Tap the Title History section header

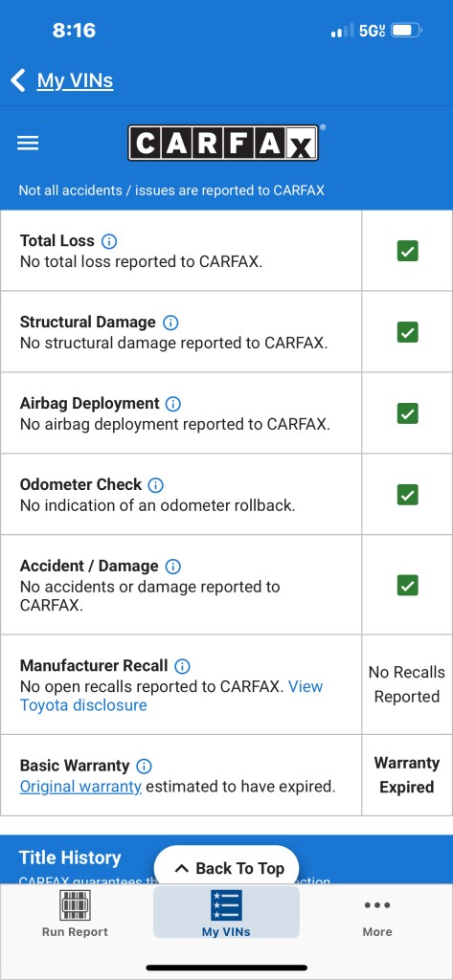(70, 857)
